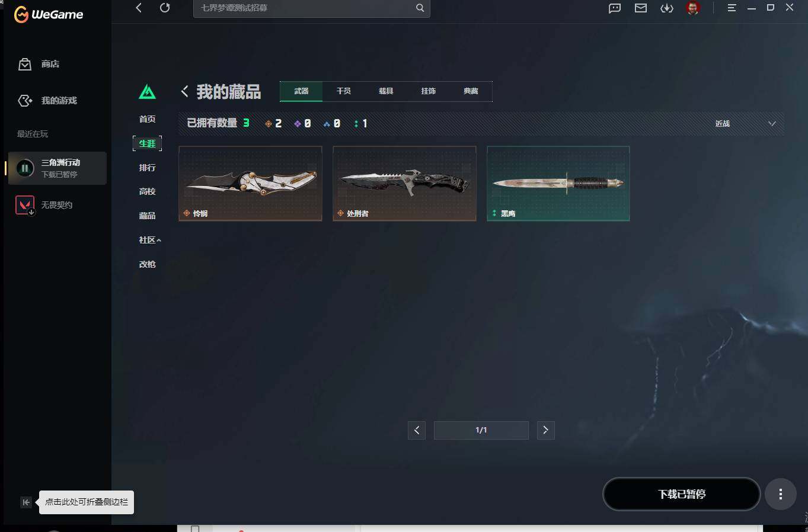This screenshot has height=532, width=808.
Task: Click the 1/1 page indicator field
Action: [481, 430]
